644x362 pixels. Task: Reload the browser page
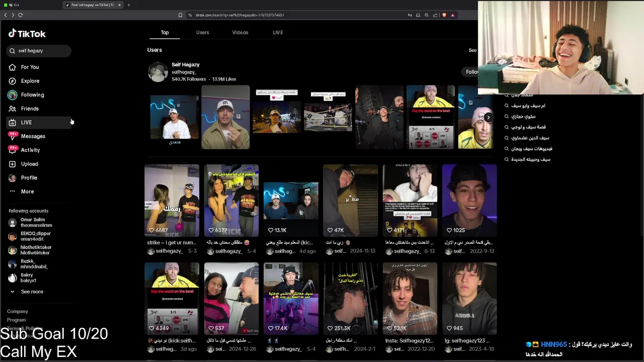21,15
